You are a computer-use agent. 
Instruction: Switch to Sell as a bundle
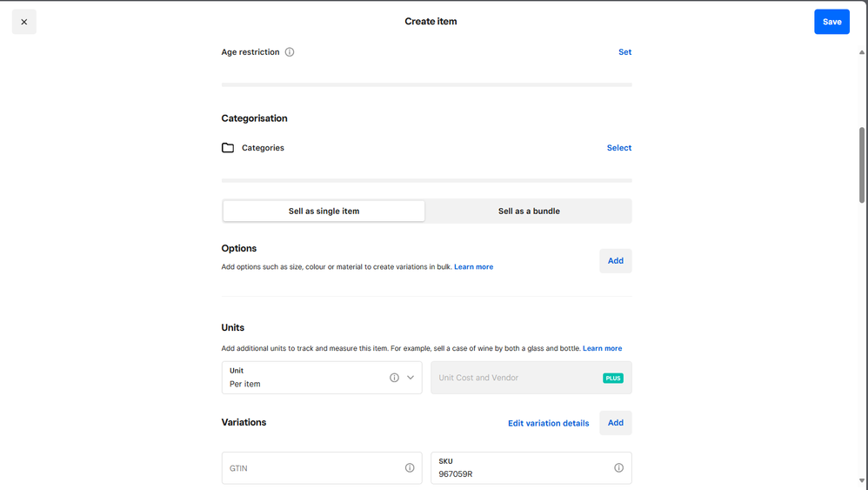coord(529,211)
